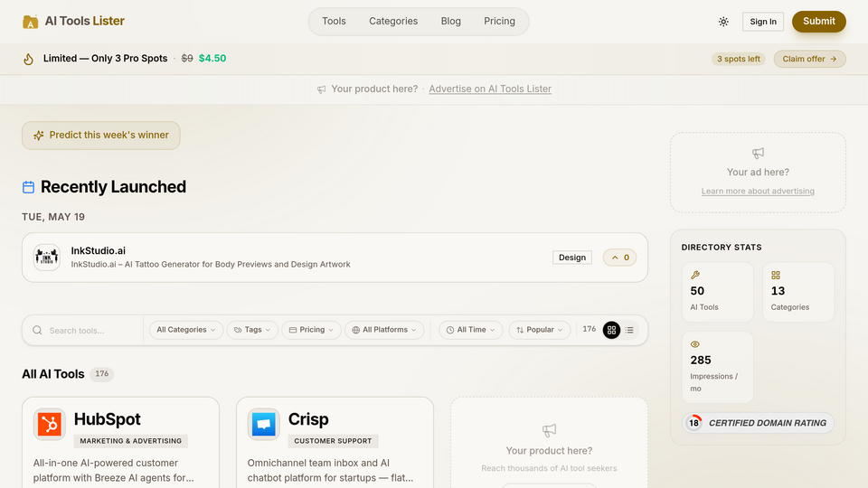Click the 176 count badge beside All AI Tools

click(102, 374)
